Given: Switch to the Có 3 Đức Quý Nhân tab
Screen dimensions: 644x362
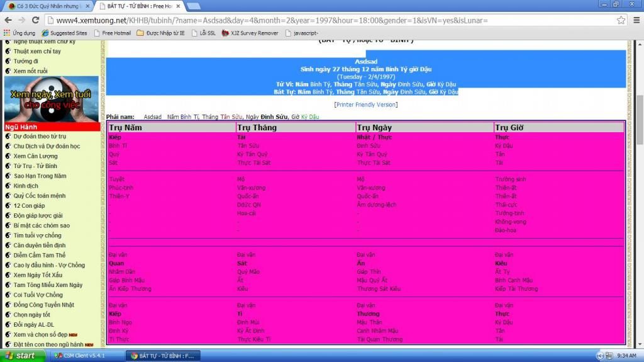Looking at the screenshot, I should 47,6.
